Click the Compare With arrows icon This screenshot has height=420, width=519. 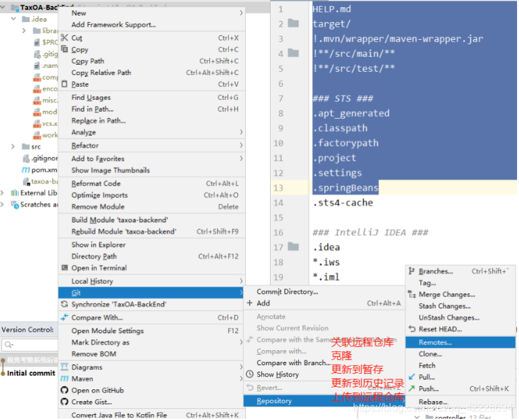click(x=65, y=317)
